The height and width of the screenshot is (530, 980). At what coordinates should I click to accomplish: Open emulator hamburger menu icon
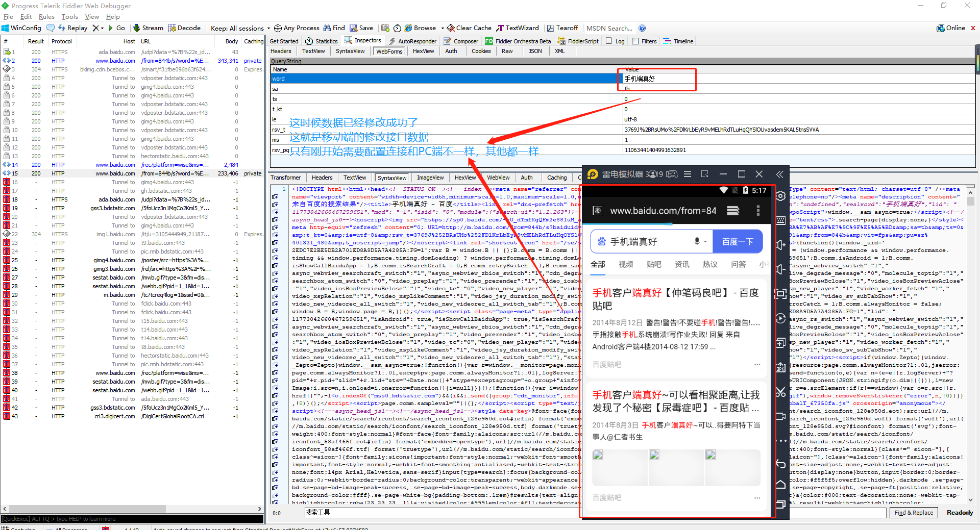[x=688, y=174]
